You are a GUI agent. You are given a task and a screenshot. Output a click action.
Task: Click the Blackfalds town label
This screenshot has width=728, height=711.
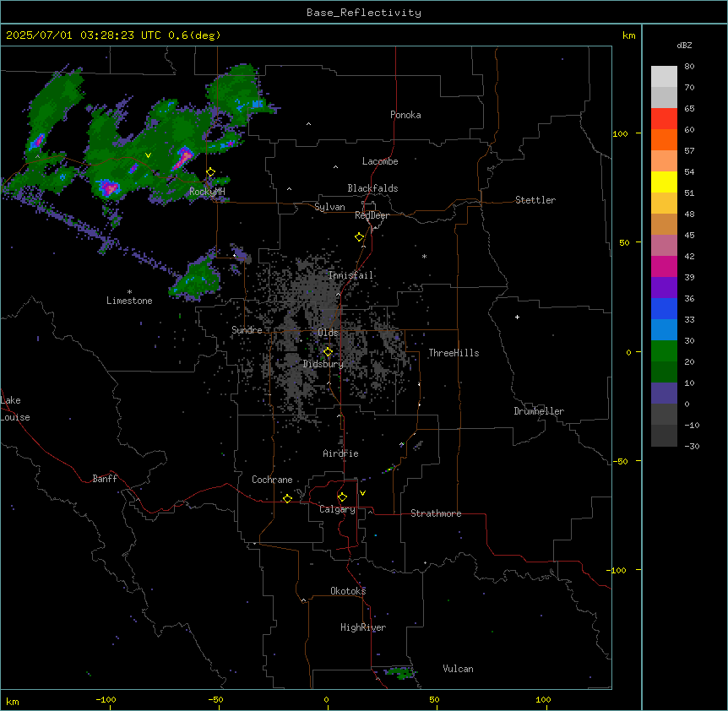click(372, 188)
